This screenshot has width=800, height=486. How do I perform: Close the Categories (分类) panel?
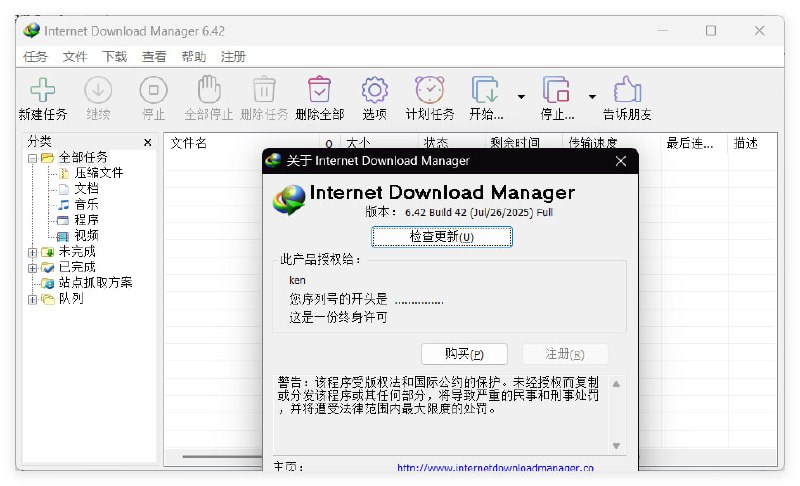(147, 142)
